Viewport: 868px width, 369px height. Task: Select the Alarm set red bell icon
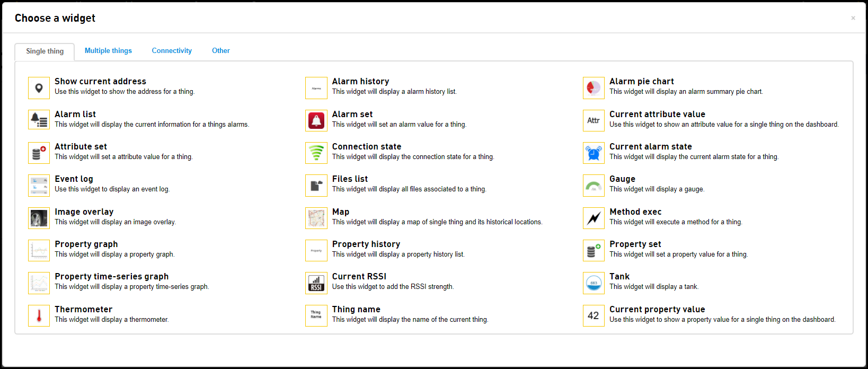coord(316,121)
